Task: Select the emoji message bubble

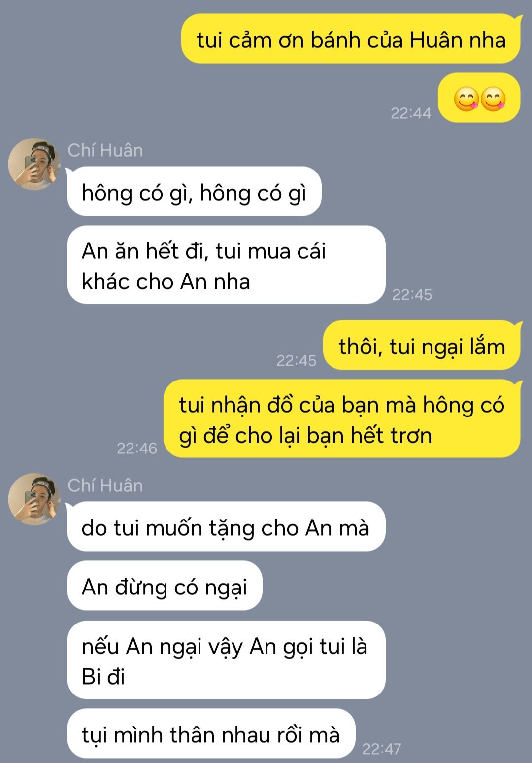Action: (479, 98)
